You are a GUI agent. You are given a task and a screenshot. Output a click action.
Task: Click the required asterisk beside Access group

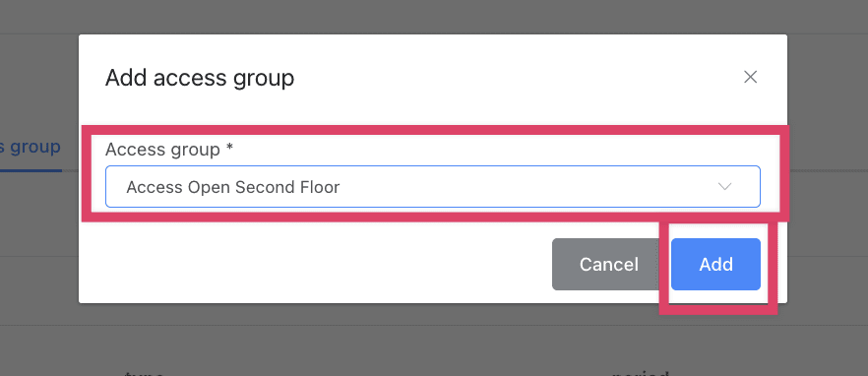point(229,148)
